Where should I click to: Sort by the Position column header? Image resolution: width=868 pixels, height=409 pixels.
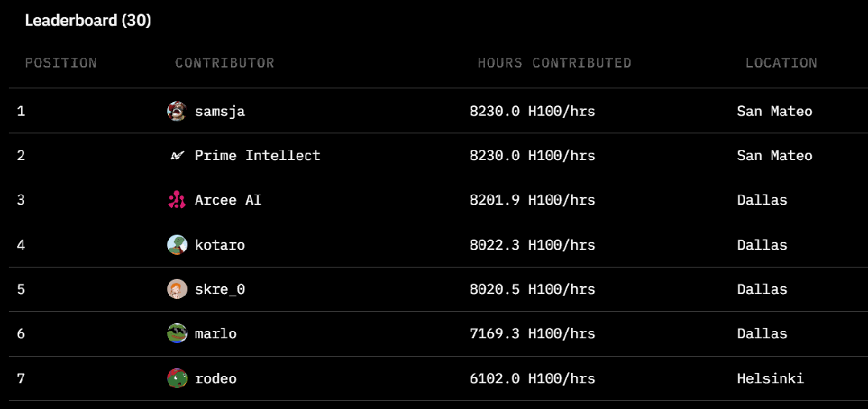pos(61,63)
